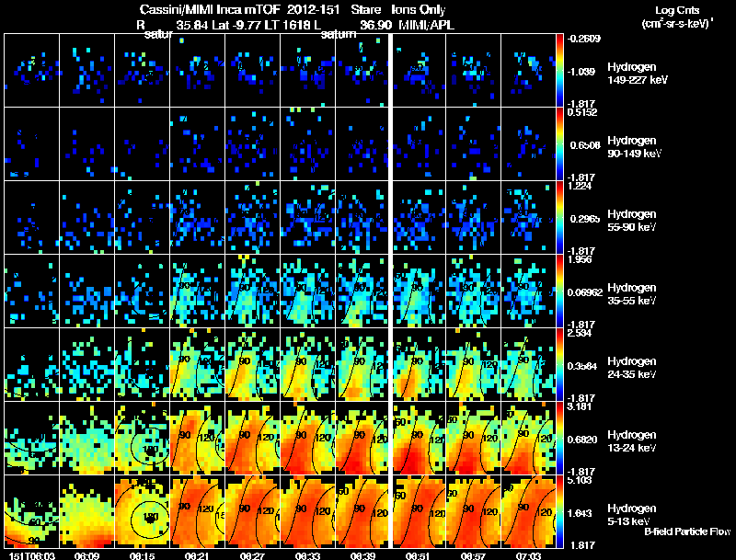The image size is (736, 560).
Task: Click the colorbar value '-1.039'
Action: [x=581, y=72]
